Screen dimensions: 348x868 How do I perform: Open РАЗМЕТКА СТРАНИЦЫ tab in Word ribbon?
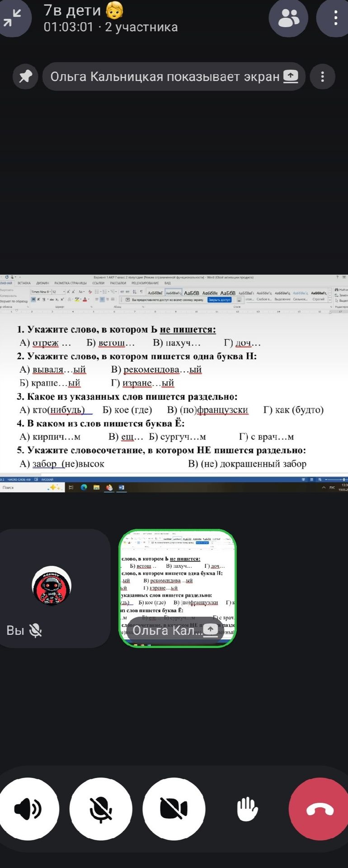(x=71, y=283)
